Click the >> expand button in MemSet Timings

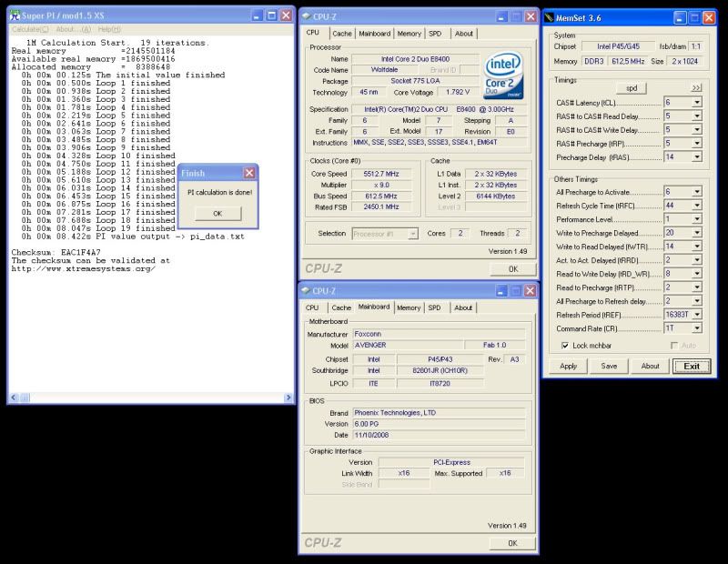[x=696, y=87]
